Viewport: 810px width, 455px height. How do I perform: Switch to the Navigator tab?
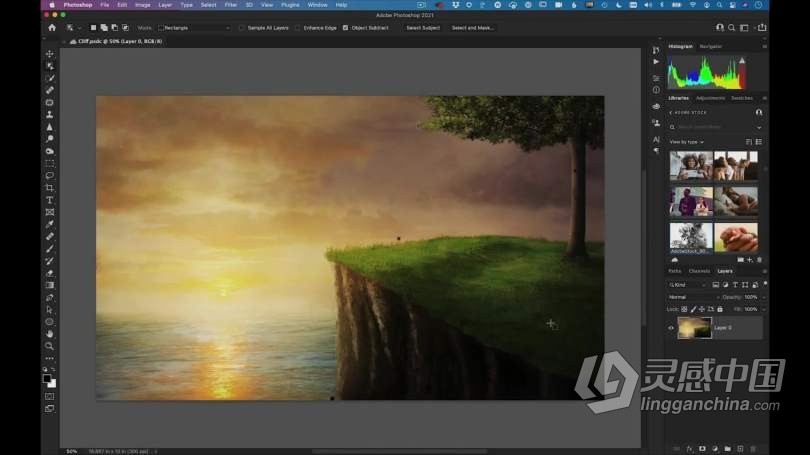point(711,46)
